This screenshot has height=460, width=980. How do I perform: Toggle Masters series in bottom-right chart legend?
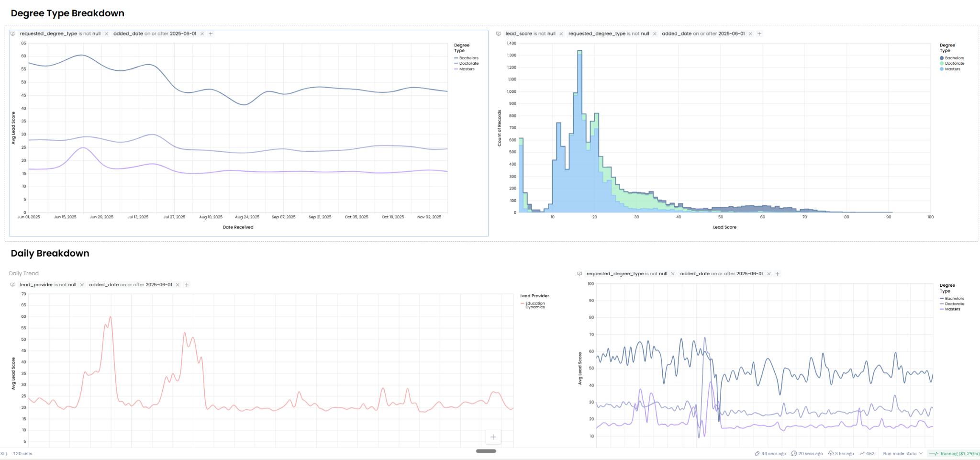[952, 309]
